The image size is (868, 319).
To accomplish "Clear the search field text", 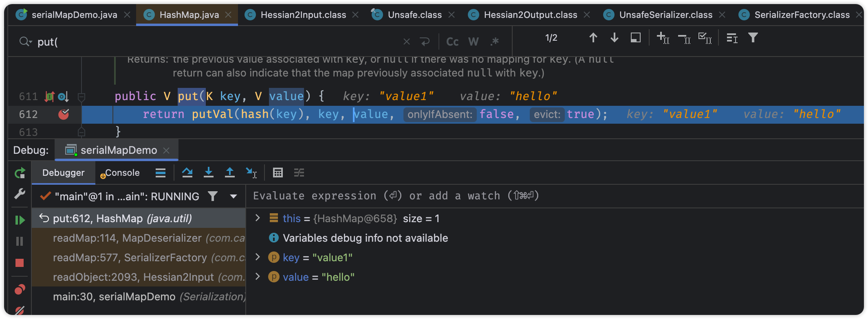I will tap(406, 42).
